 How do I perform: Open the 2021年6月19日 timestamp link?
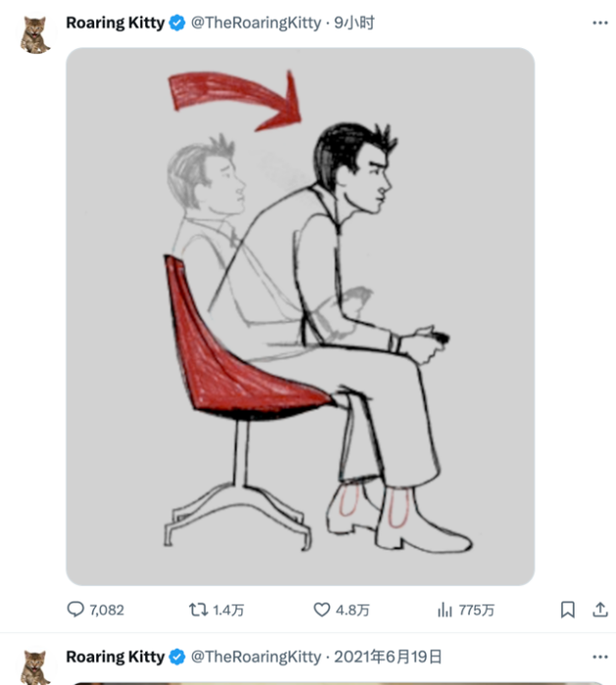tap(388, 657)
